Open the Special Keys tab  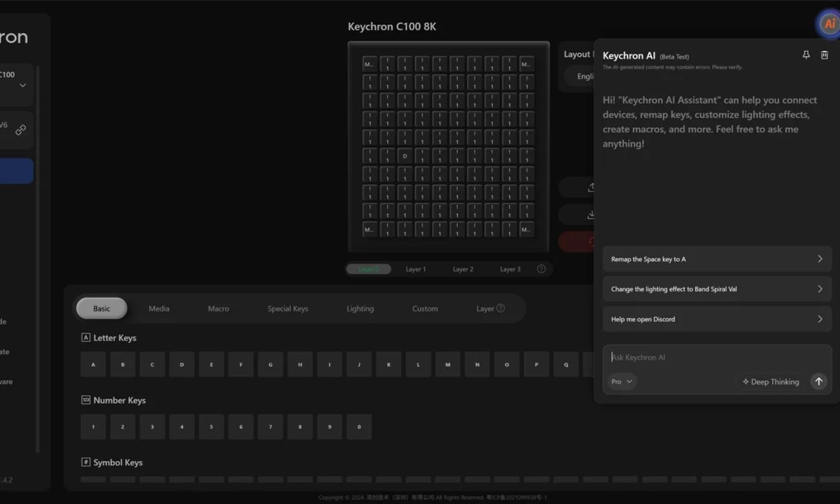(x=287, y=308)
